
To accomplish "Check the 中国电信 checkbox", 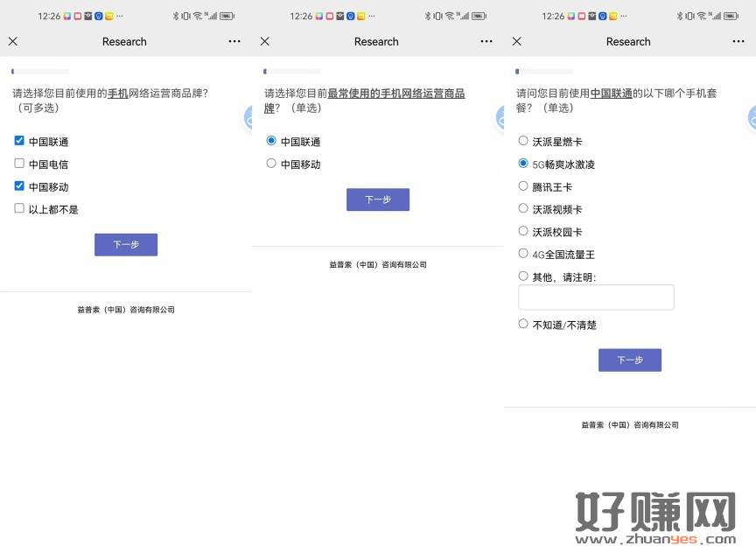I will coord(19,164).
